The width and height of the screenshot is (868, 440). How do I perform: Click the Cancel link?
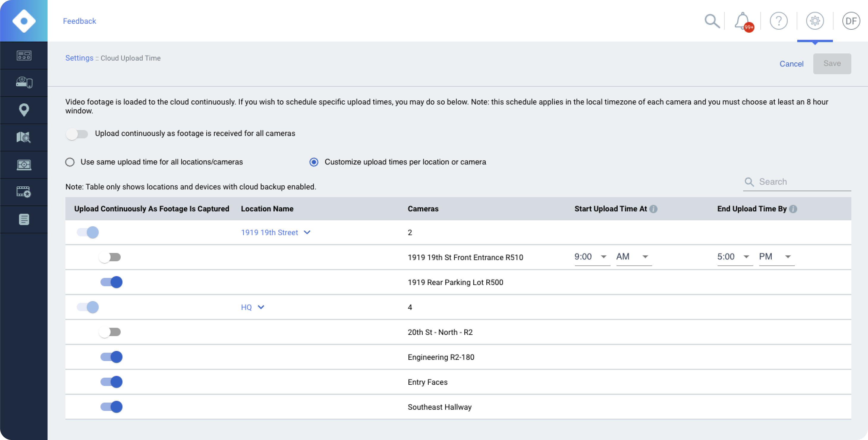pyautogui.click(x=791, y=64)
